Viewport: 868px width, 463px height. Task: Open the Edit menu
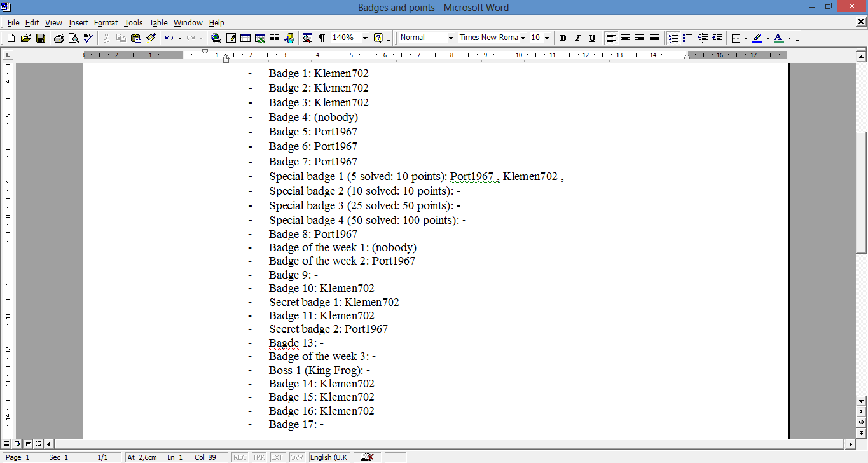click(x=32, y=22)
